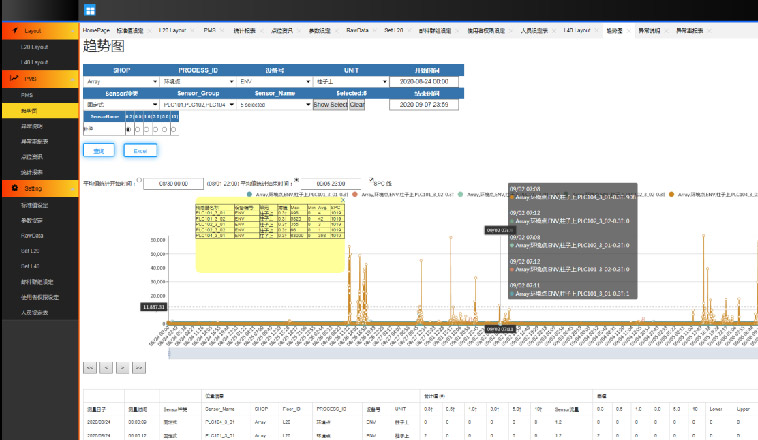Open L20 Layout in the sidebar
Screen dimensions: 758x440
point(35,47)
